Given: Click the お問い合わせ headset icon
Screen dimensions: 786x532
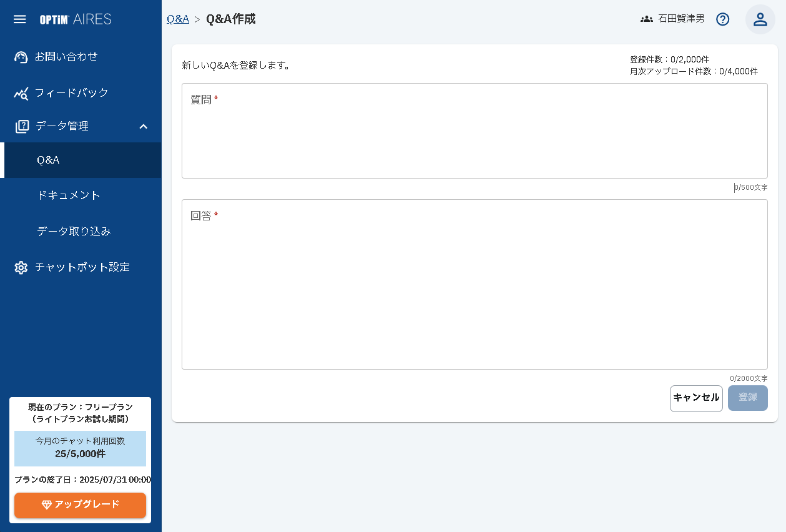Looking at the screenshot, I should coord(21,57).
